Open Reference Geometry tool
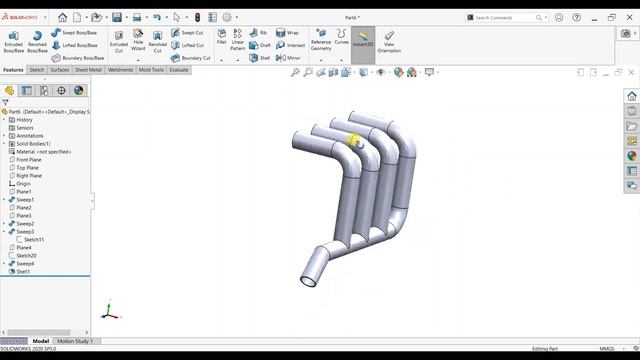Screen dimensions: 640x360 321,40
